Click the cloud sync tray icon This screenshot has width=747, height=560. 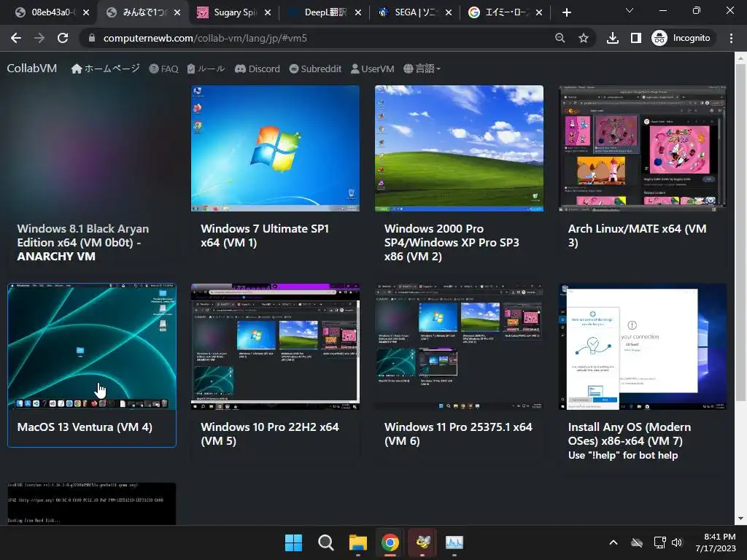click(x=636, y=542)
